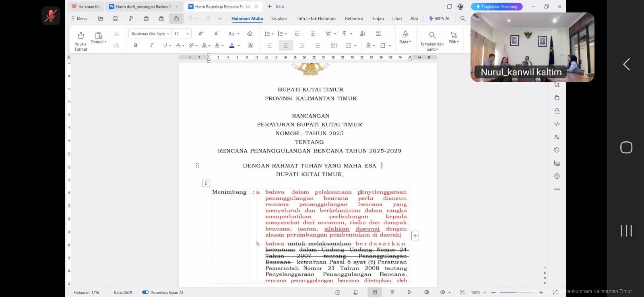This screenshot has height=297, width=644.
Task: Click the Tempel paste icon
Action: 98,35
